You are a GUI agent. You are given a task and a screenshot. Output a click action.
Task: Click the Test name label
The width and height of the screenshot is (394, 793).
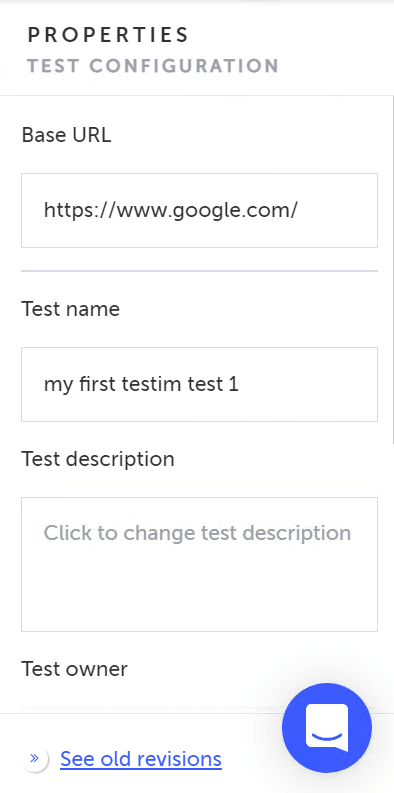pos(71,309)
